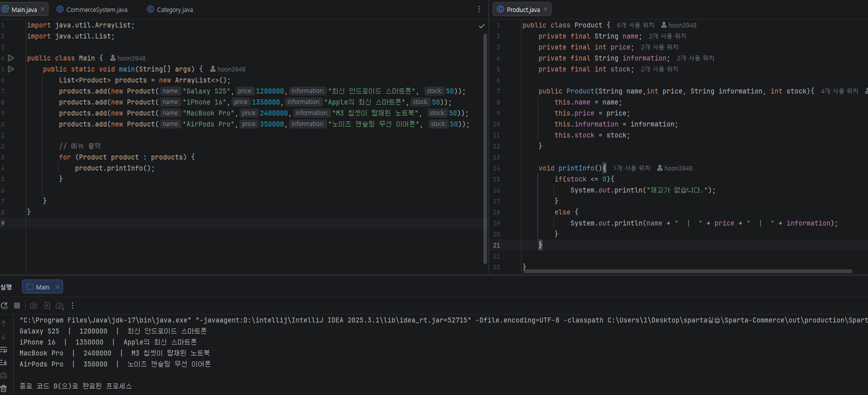Click the else keyword in Product.java
Screen dimensions: 868x395
click(x=562, y=212)
